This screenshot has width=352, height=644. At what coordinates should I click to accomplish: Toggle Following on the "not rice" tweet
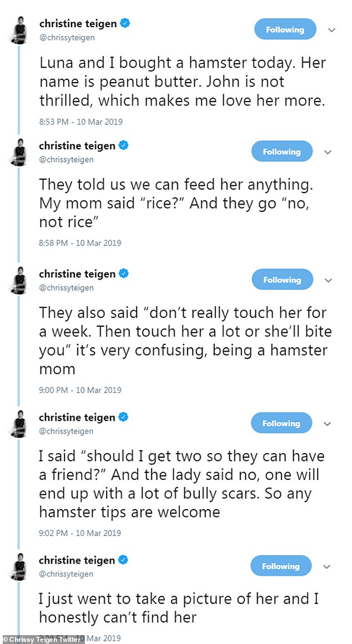[281, 151]
